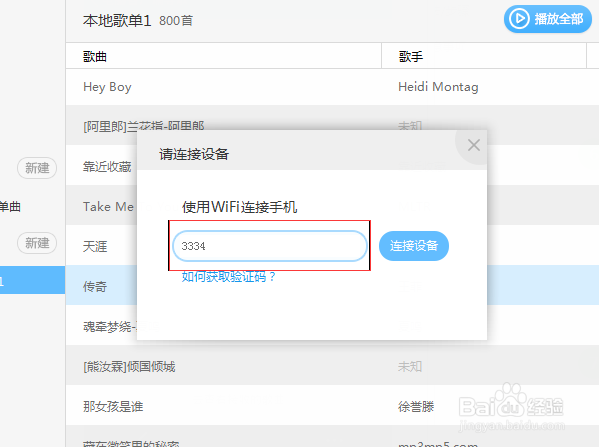The image size is (599, 447).
Task: Click the verification code input field
Action: (270, 246)
